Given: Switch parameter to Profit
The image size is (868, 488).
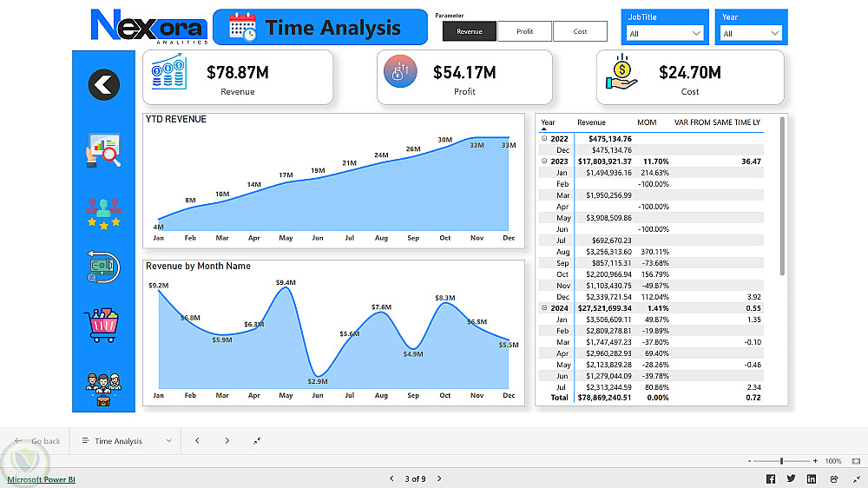Looking at the screenshot, I should (x=525, y=31).
